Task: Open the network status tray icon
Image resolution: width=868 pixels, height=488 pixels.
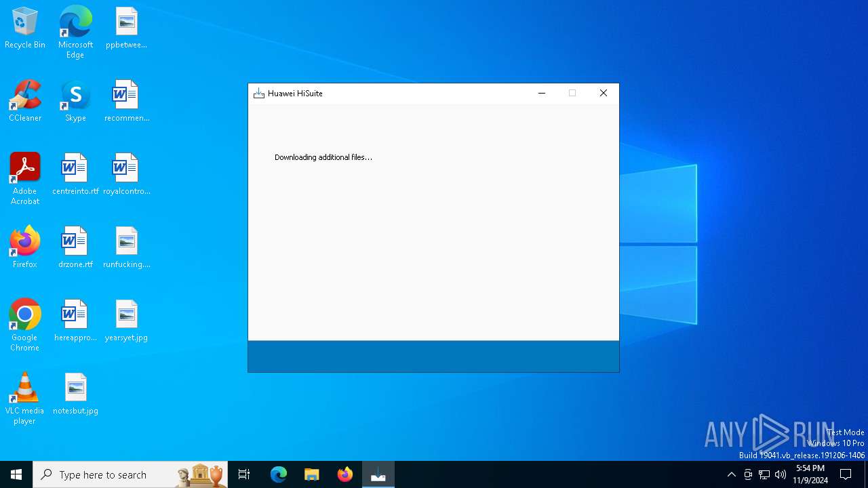Action: point(764,474)
